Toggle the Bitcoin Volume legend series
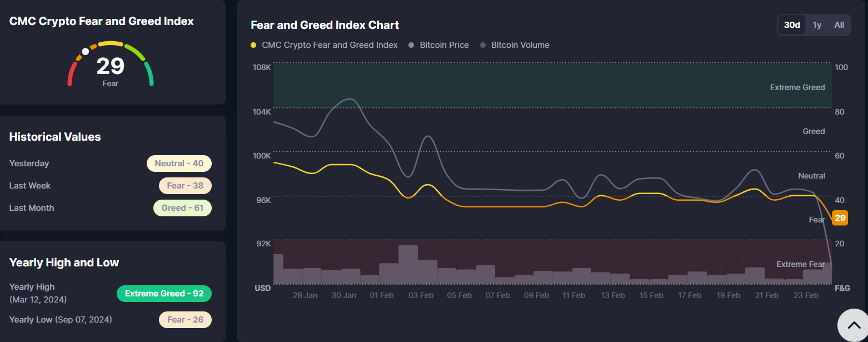 click(x=514, y=45)
